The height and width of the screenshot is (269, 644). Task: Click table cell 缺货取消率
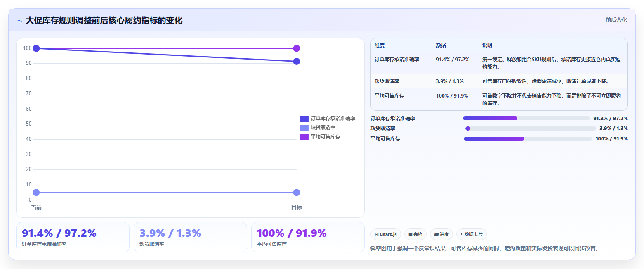click(x=387, y=81)
